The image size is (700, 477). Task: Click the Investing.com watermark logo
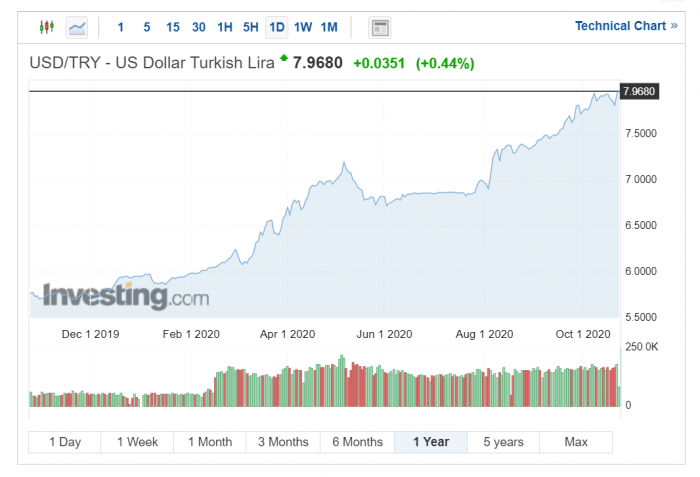[126, 296]
